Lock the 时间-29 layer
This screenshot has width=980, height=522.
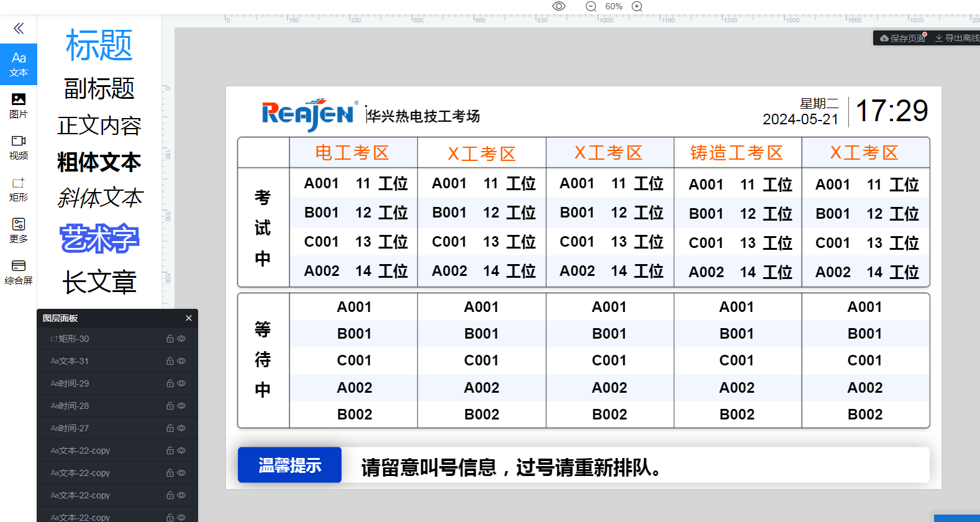pyautogui.click(x=170, y=383)
